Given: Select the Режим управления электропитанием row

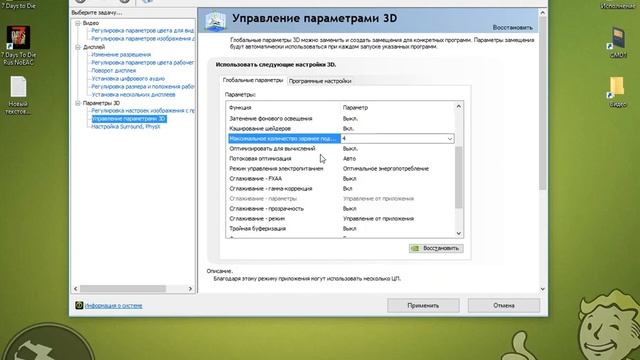Looking at the screenshot, I should point(341,169).
